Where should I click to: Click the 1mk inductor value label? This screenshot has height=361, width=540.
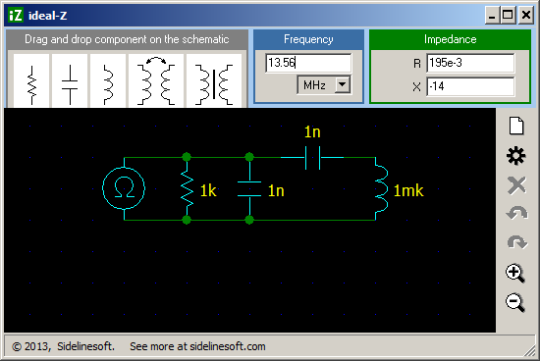point(408,190)
